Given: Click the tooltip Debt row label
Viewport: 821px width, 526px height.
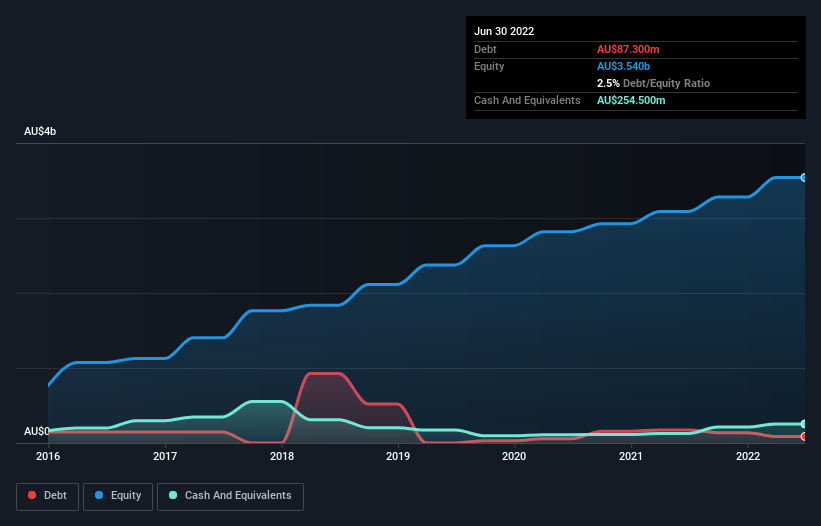Looking at the screenshot, I should [x=485, y=49].
